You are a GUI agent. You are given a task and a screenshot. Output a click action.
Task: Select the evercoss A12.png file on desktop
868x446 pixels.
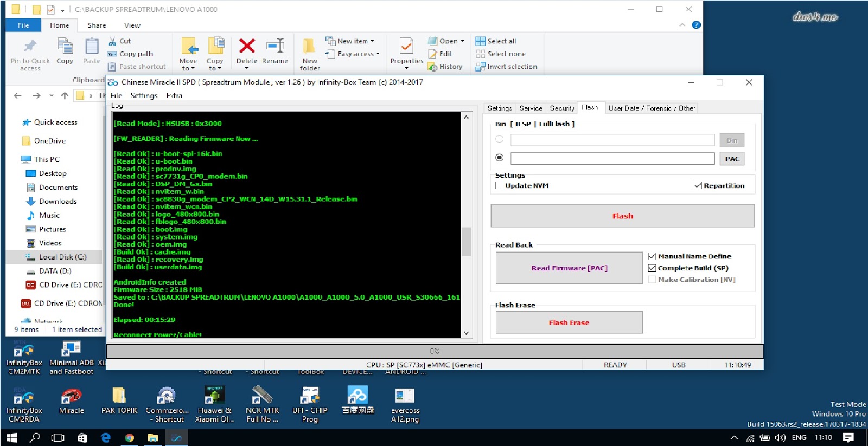click(405, 405)
